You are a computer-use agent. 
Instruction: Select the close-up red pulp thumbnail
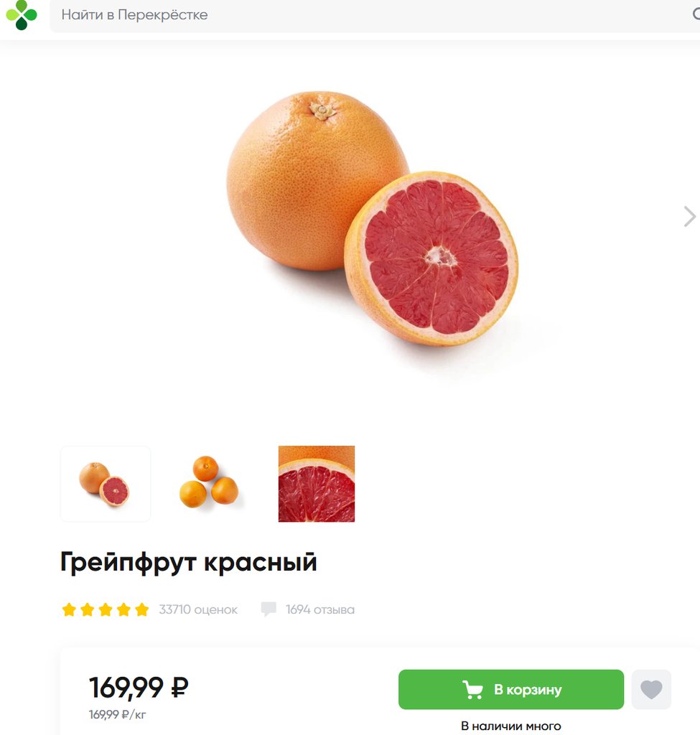tap(317, 484)
